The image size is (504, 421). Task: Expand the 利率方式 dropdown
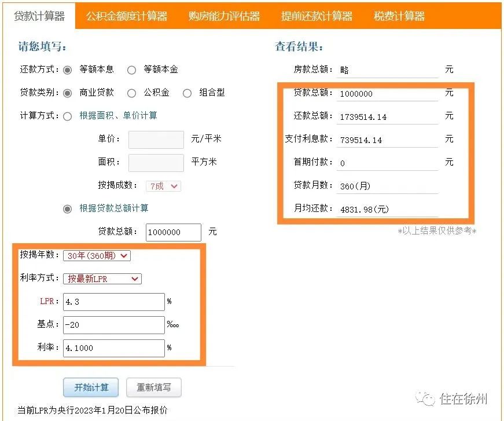point(102,279)
